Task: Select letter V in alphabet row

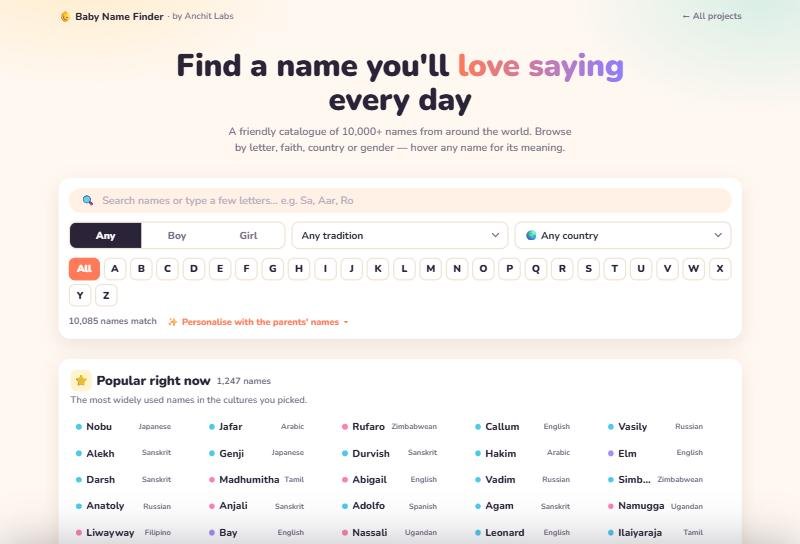Action: (x=667, y=268)
